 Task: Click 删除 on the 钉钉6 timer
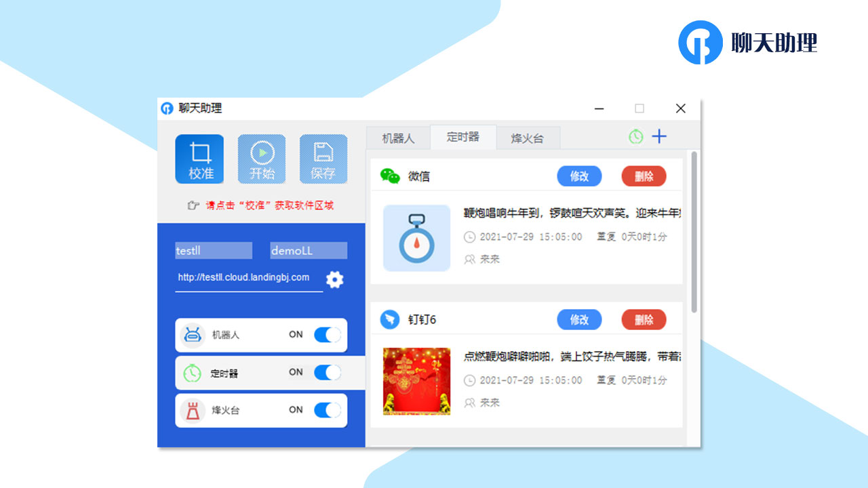(x=644, y=319)
